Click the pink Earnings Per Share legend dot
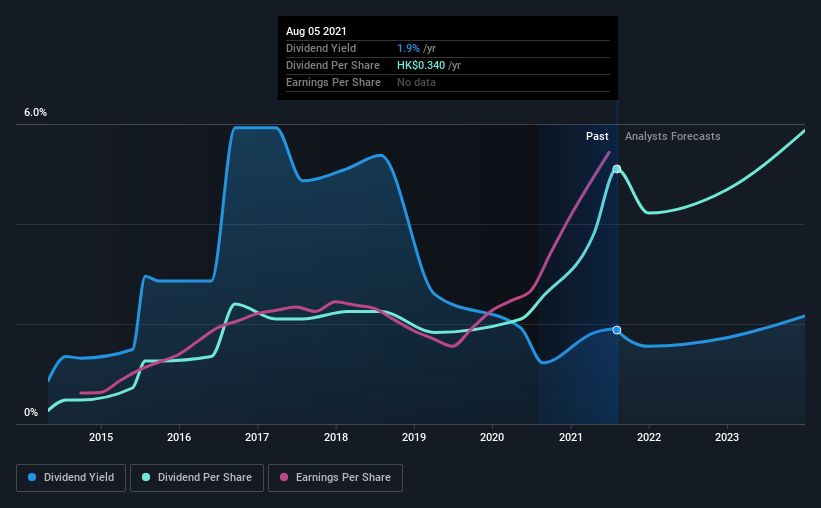The image size is (821, 508). pos(284,477)
